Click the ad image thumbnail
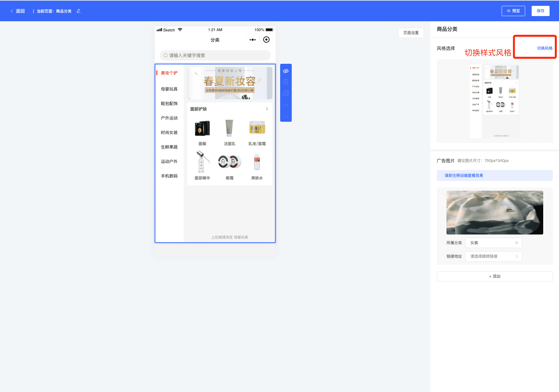559x392 pixels. pos(495,213)
